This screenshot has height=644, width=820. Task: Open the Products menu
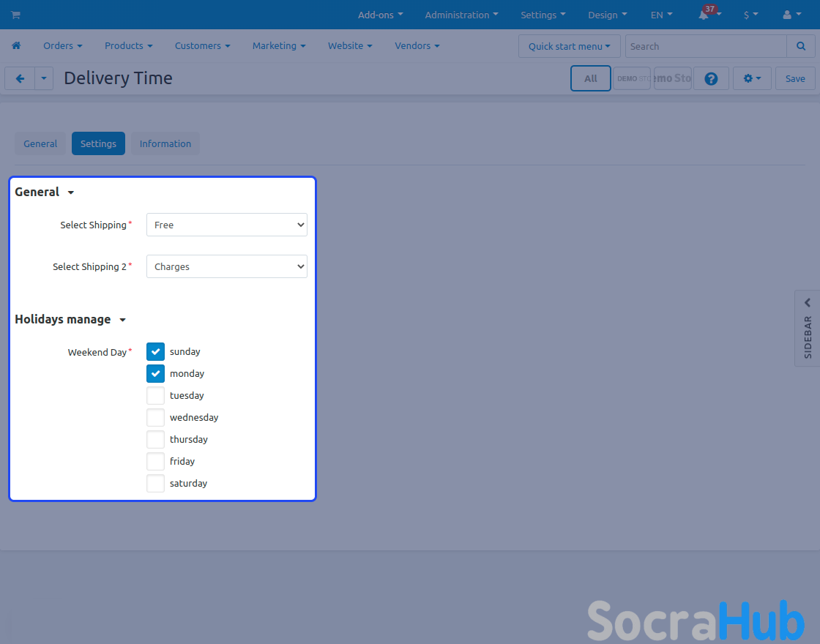(128, 45)
